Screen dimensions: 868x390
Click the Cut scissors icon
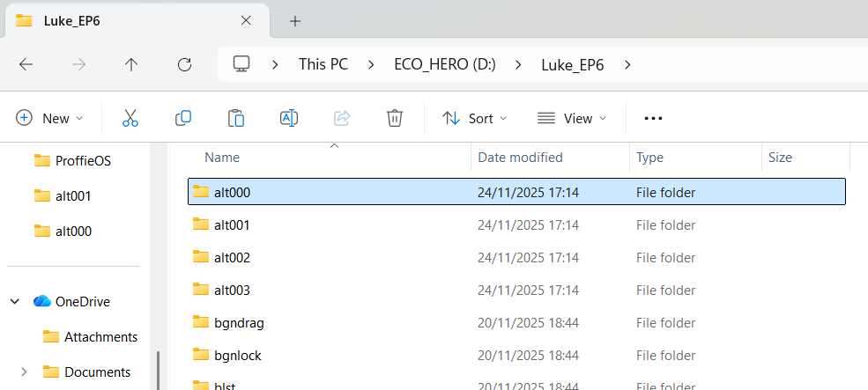(130, 118)
